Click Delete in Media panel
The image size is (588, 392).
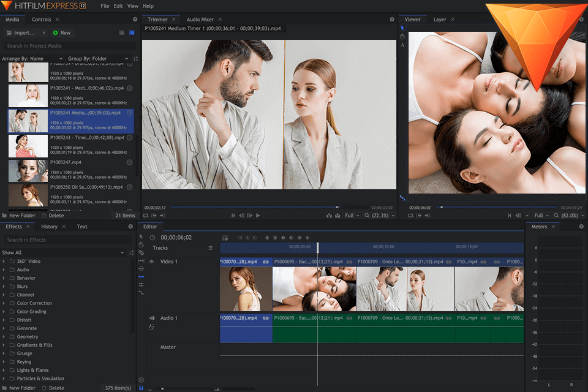click(x=53, y=216)
